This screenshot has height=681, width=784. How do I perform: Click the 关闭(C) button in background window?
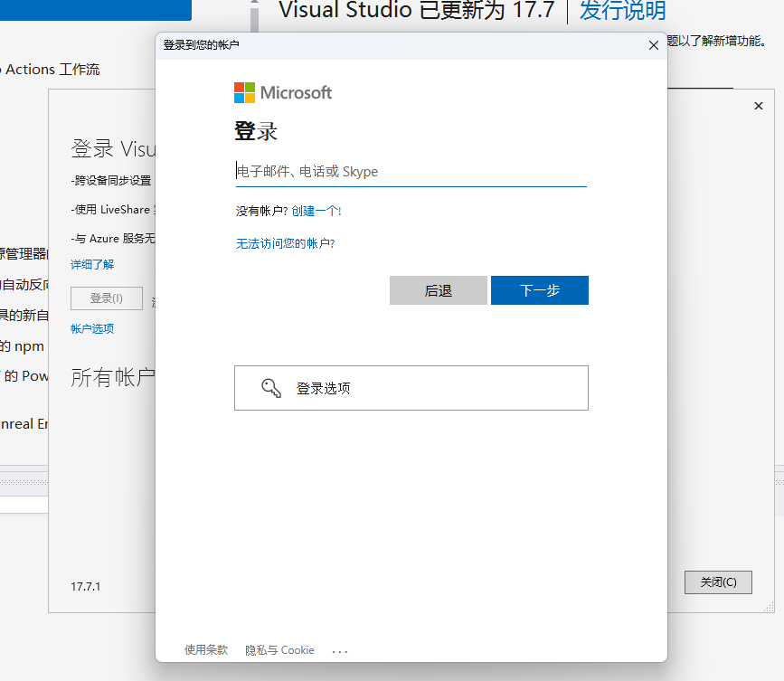tap(718, 582)
